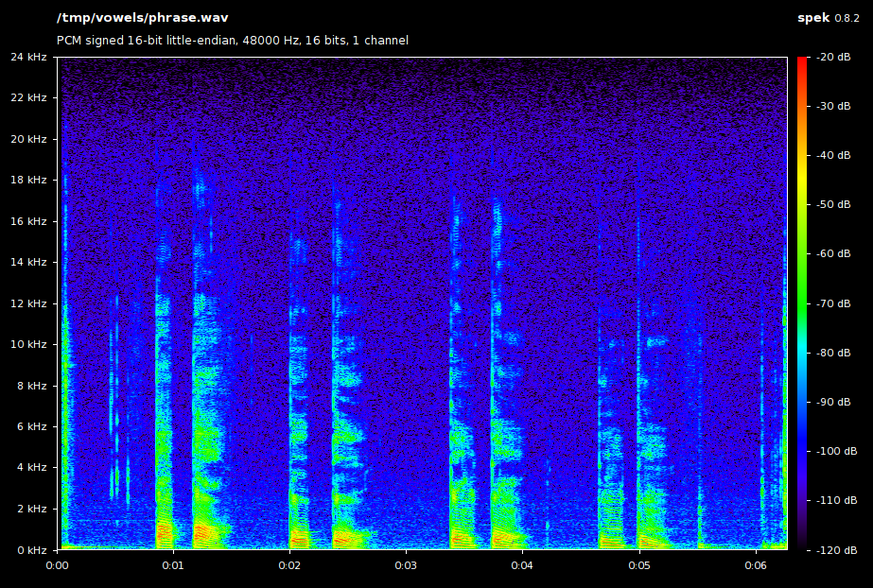Select the 12 kHz frequency axis label
Viewport: 873px width, 588px height.
28,303
